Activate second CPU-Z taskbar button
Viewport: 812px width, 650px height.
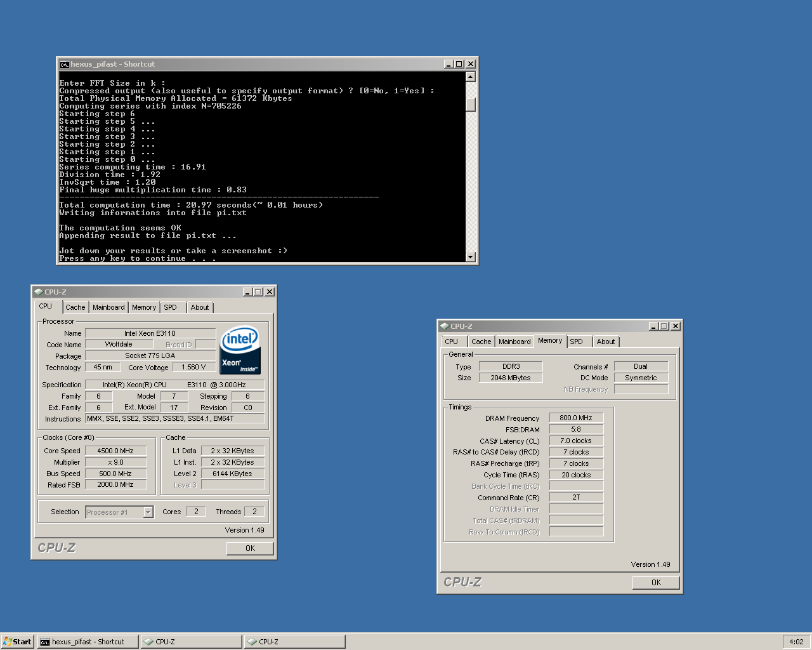point(294,642)
